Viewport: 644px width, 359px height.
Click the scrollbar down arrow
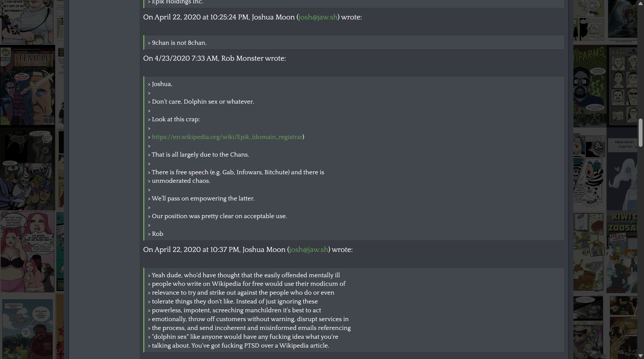pos(640,356)
